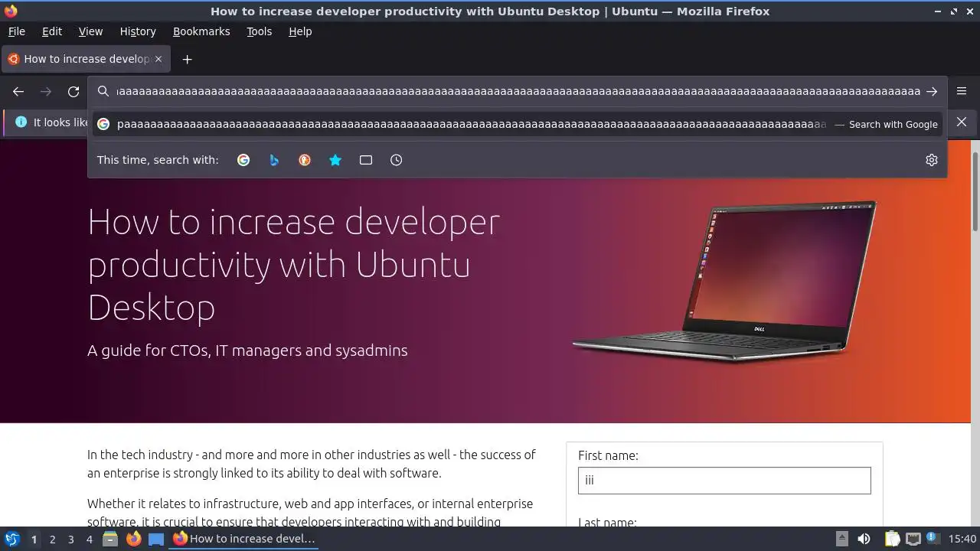The height and width of the screenshot is (551, 980).
Task: Switch to workspace 1
Action: [x=34, y=540]
